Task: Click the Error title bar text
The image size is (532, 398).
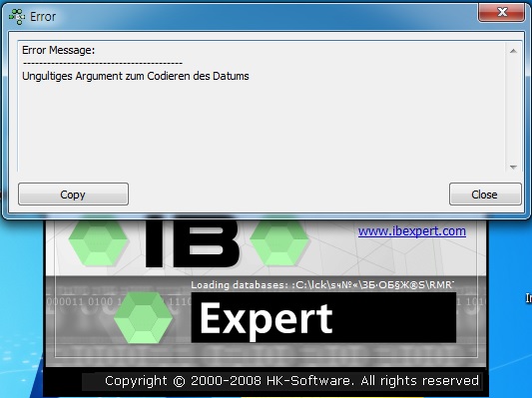Action: click(43, 17)
